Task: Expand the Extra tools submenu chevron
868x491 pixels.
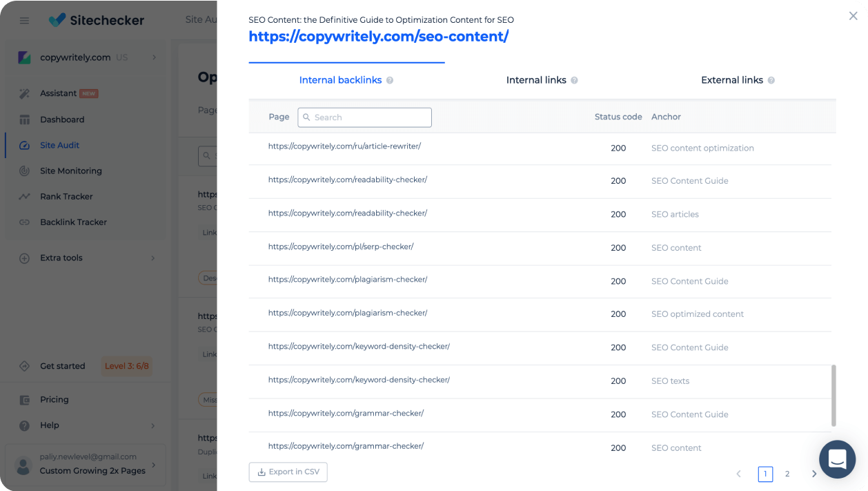Action: tap(153, 258)
